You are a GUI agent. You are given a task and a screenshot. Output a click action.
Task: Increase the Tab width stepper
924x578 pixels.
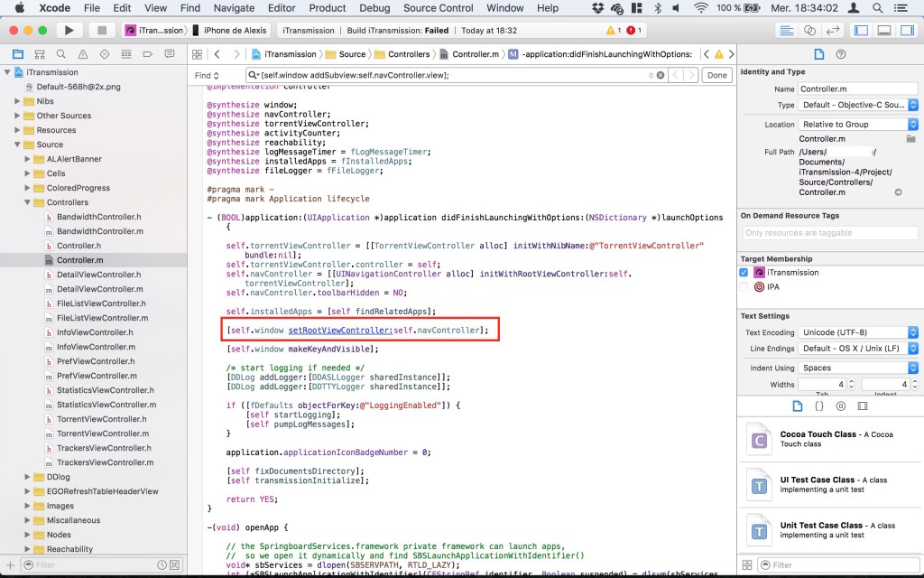(851, 381)
